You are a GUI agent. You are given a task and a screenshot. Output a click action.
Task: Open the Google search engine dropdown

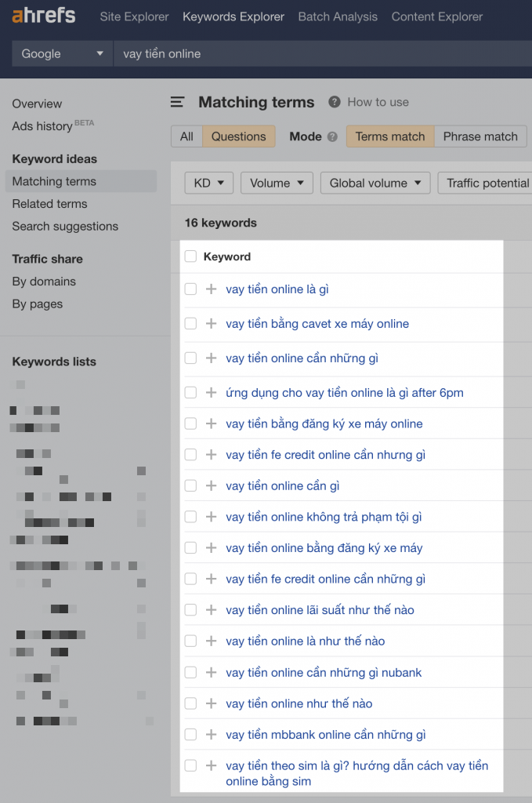click(x=63, y=54)
